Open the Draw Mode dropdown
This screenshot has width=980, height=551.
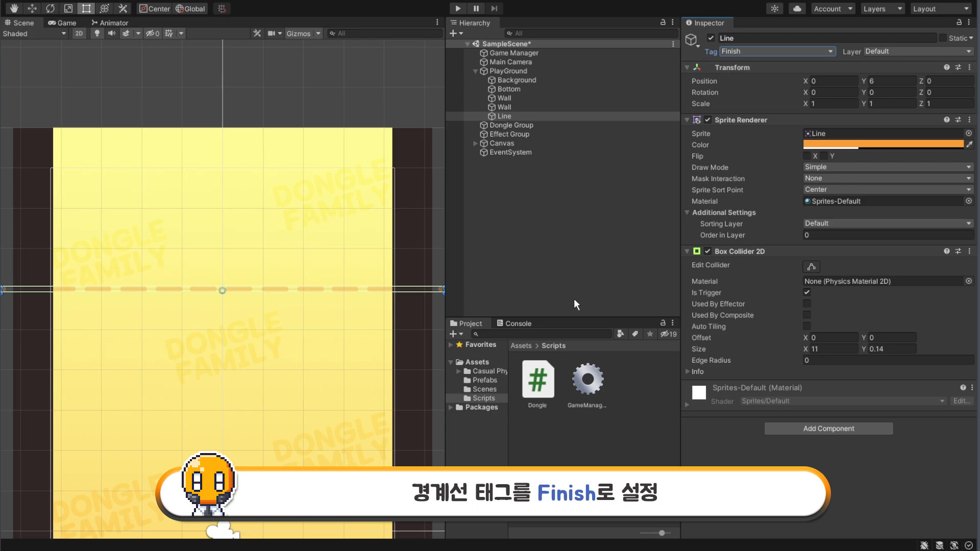[888, 167]
